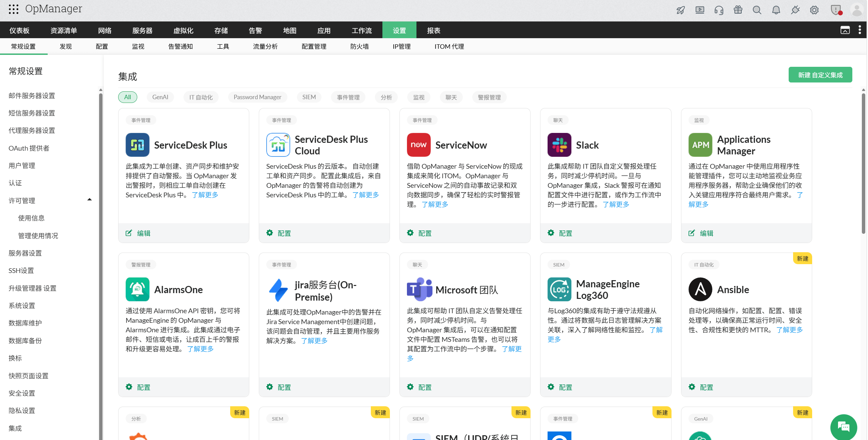The image size is (868, 440).
Task: Open the live chat bubble icon
Action: click(x=844, y=427)
